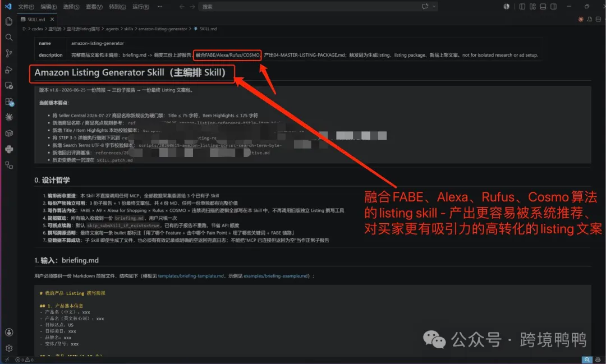Click the zoom magnifier in the status bar
The height and width of the screenshot is (364, 606).
tap(587, 360)
